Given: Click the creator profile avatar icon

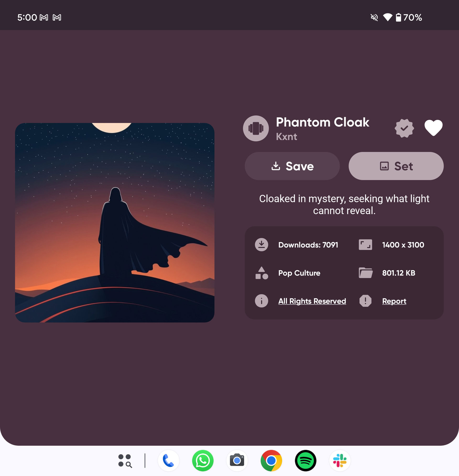Looking at the screenshot, I should click(256, 127).
